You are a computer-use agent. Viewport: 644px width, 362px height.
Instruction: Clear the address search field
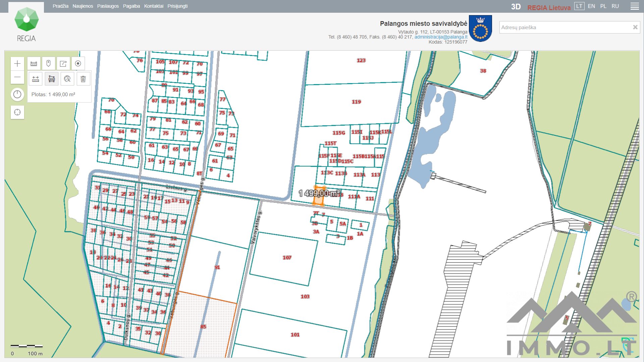[x=635, y=27]
